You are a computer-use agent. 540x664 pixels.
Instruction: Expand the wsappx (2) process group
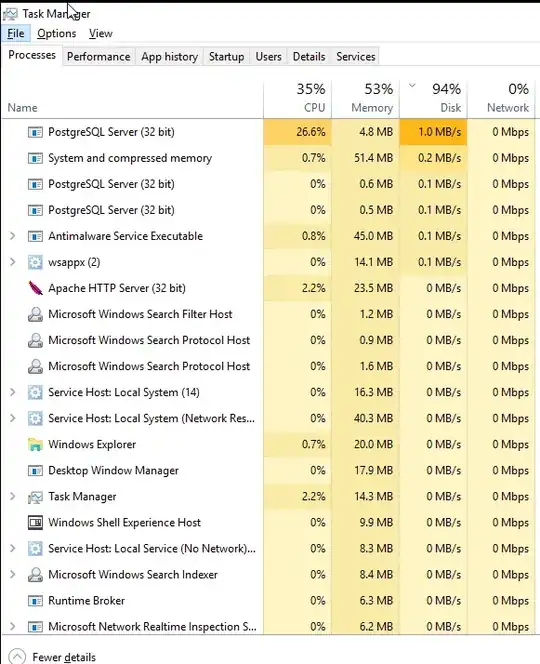point(13,262)
